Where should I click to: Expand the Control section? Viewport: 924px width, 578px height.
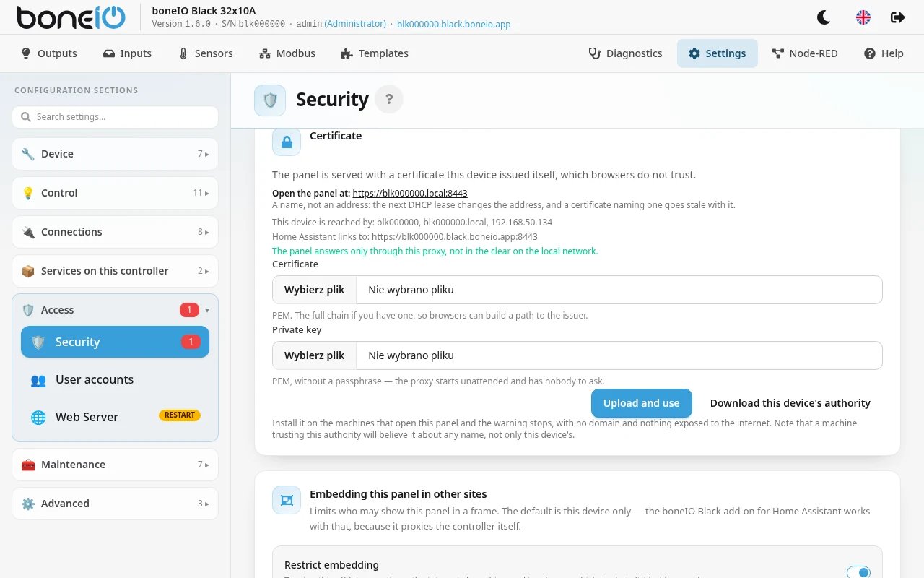pyautogui.click(x=115, y=193)
